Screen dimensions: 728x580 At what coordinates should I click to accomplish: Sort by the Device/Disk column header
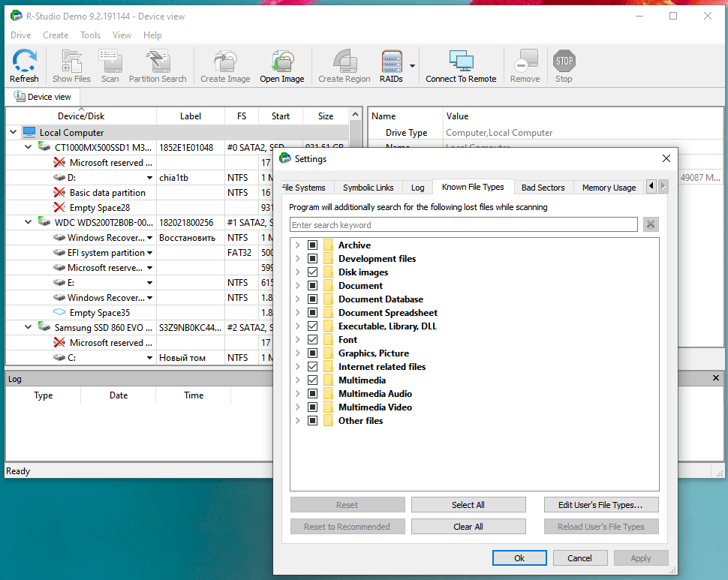pos(81,116)
